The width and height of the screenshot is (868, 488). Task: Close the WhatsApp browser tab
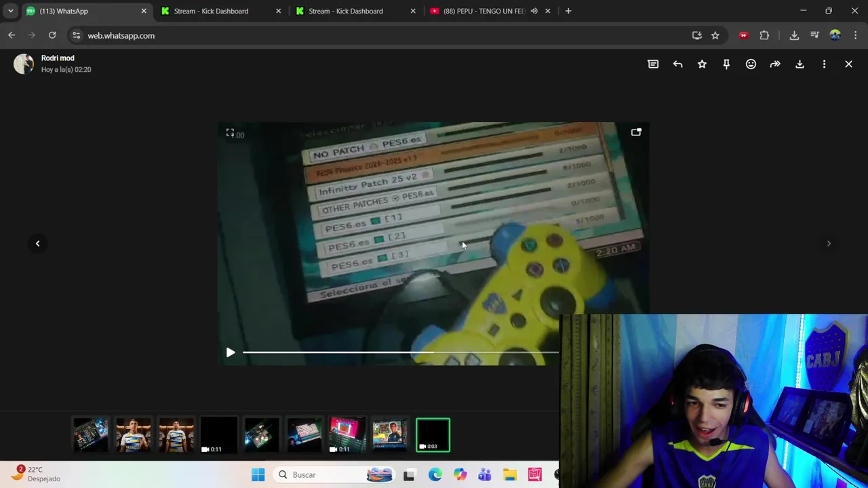click(144, 11)
